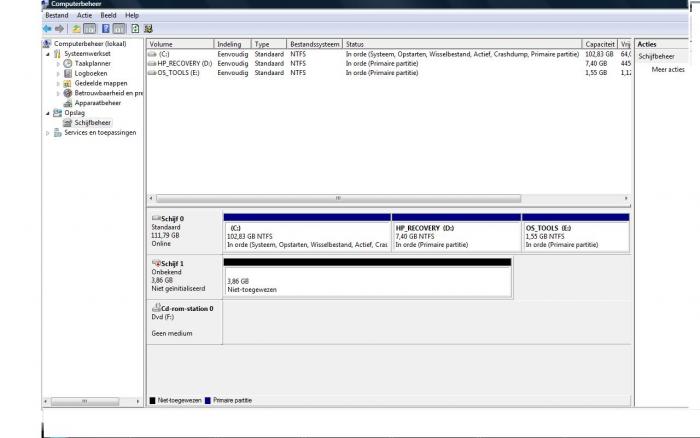The image size is (700, 438).
Task: Select Taakplanner in the tree
Action: pos(92,63)
